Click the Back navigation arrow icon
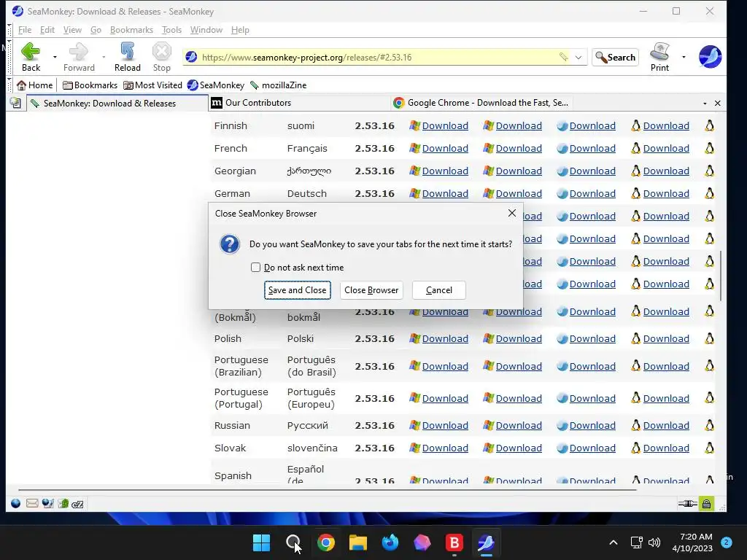The width and height of the screenshot is (747, 560). point(31,52)
